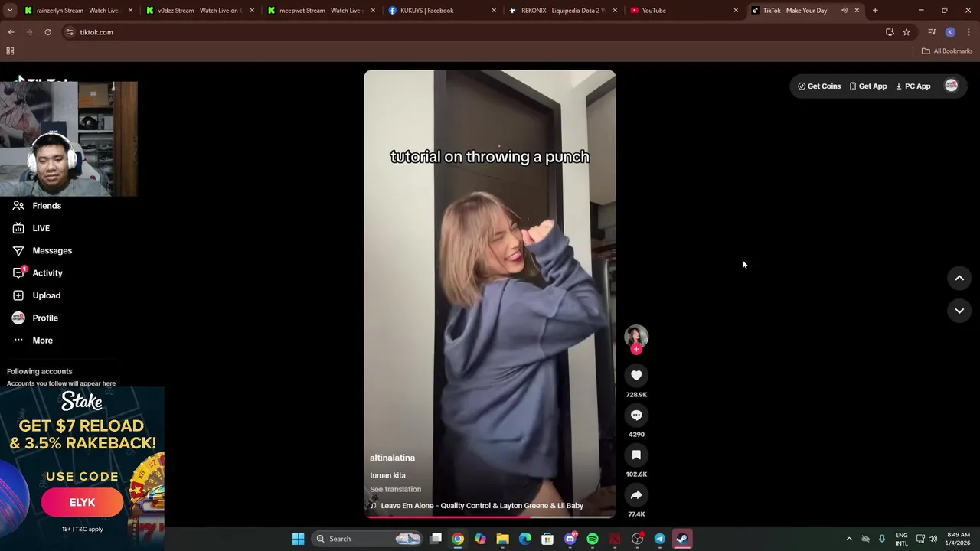980x551 pixels.
Task: Like the video with the heart icon
Action: pos(636,375)
